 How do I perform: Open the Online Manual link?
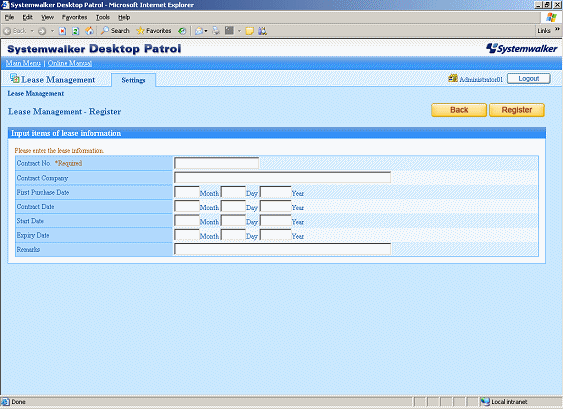point(70,63)
